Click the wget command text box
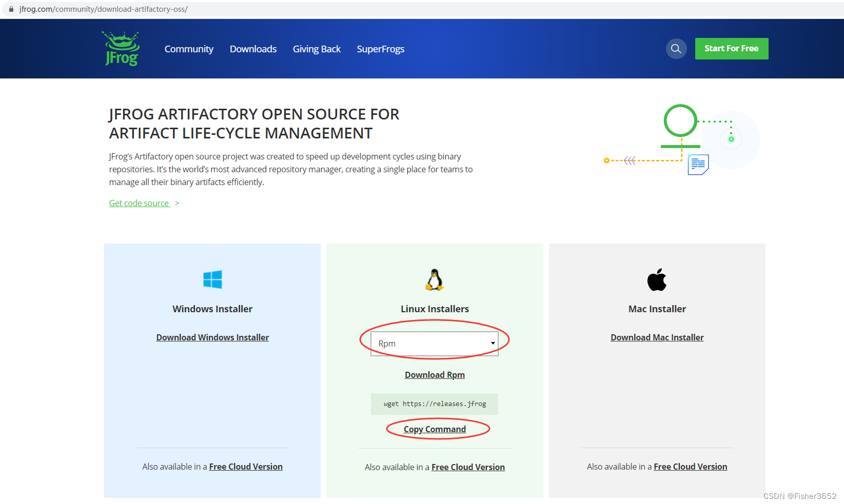Screen dimensions: 844x504 tap(435, 404)
